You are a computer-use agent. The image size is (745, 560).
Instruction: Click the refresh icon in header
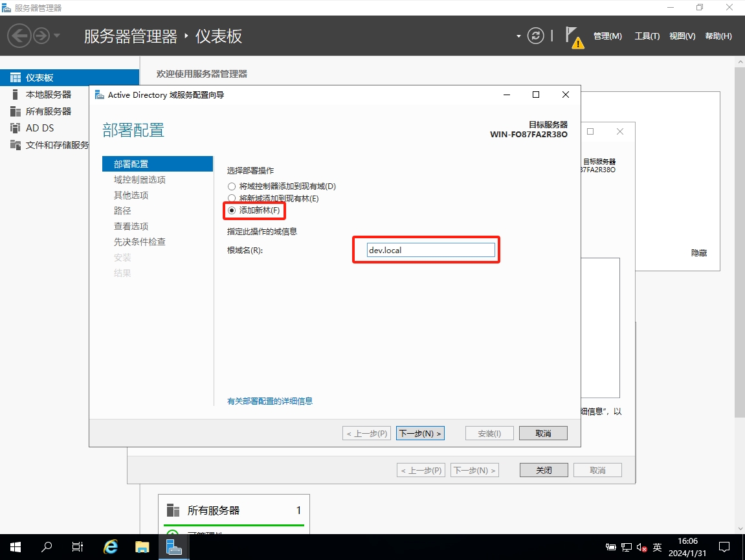535,36
